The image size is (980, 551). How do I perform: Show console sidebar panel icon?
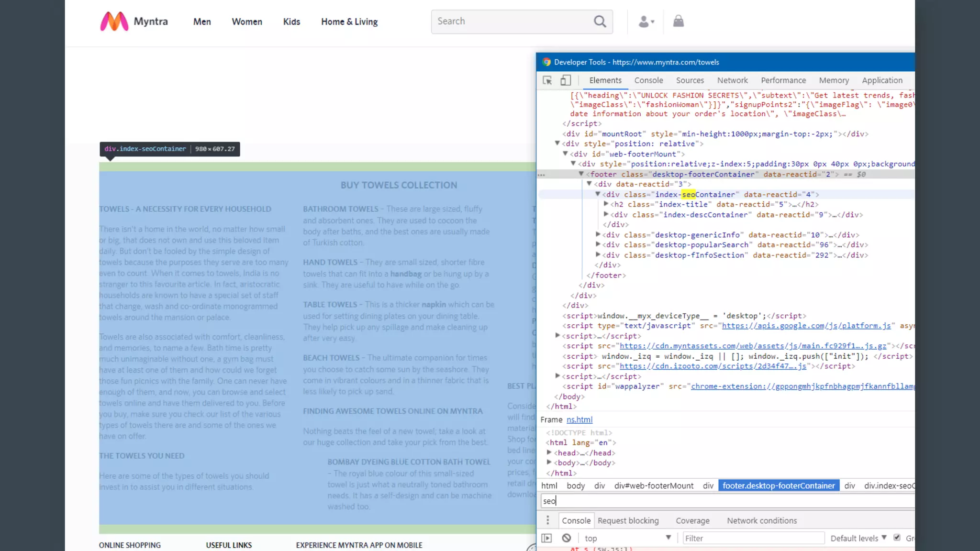point(546,538)
